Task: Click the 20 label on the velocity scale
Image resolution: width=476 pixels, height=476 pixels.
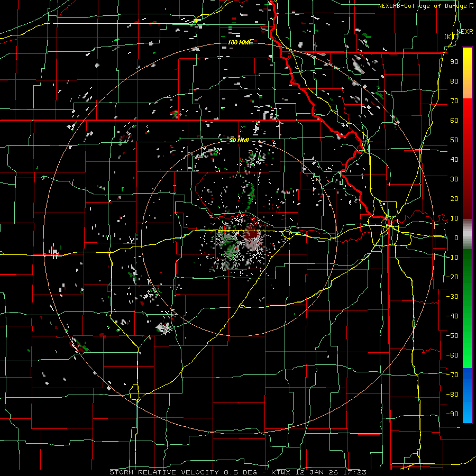Action: (x=454, y=198)
